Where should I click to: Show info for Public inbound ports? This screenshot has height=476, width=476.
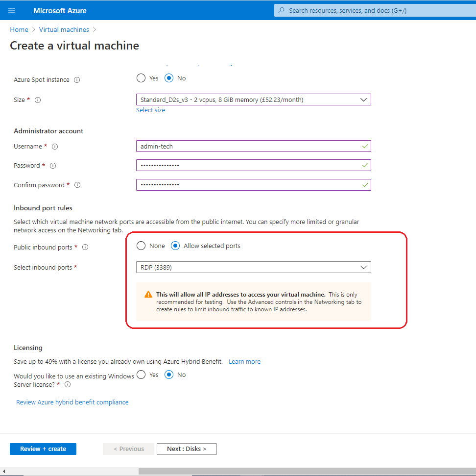click(x=85, y=247)
